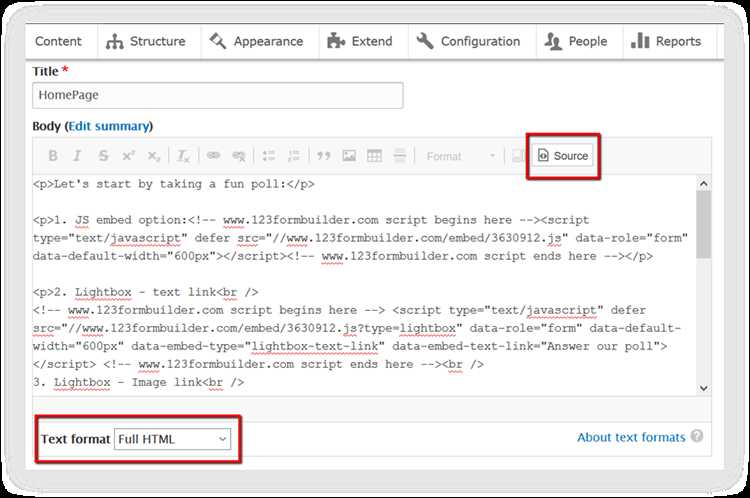Click the text data-embed-text-link="Answer our poll">
This screenshot has height=498, width=750.
point(529,346)
